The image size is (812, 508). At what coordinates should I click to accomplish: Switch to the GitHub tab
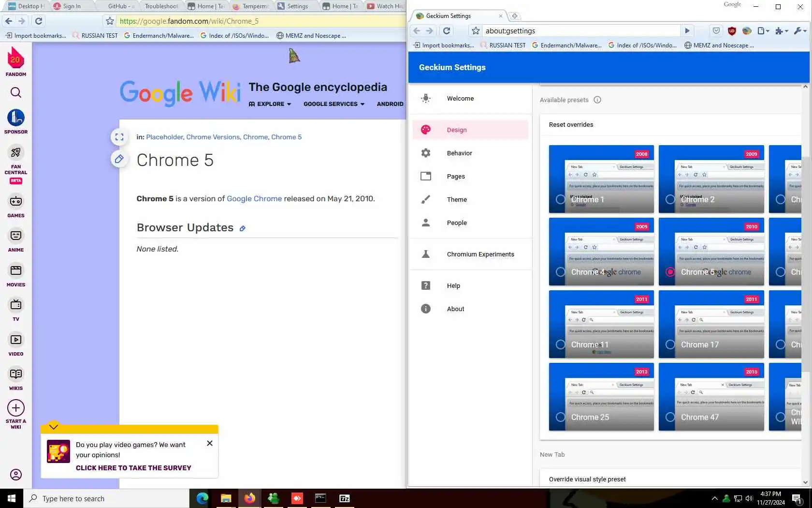(120, 6)
